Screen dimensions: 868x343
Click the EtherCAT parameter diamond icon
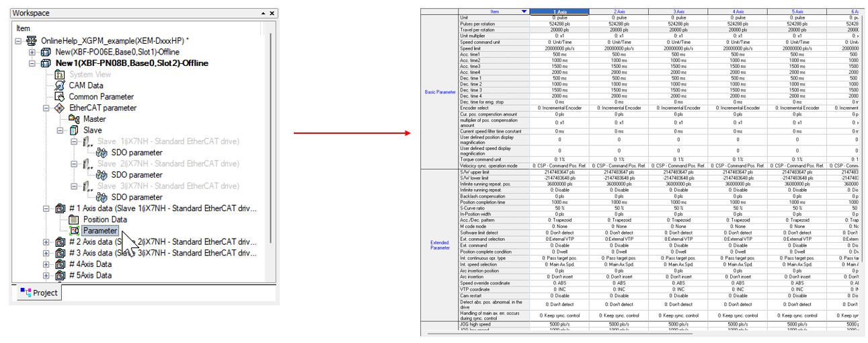(59, 108)
